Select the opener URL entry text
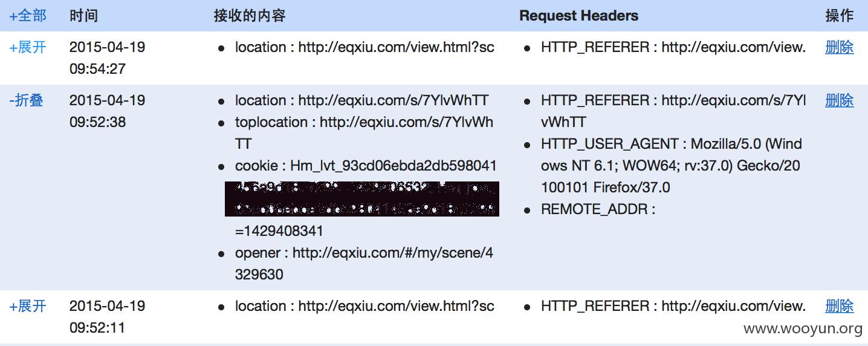Image resolution: width=868 pixels, height=346 pixels. pyautogui.click(x=364, y=264)
